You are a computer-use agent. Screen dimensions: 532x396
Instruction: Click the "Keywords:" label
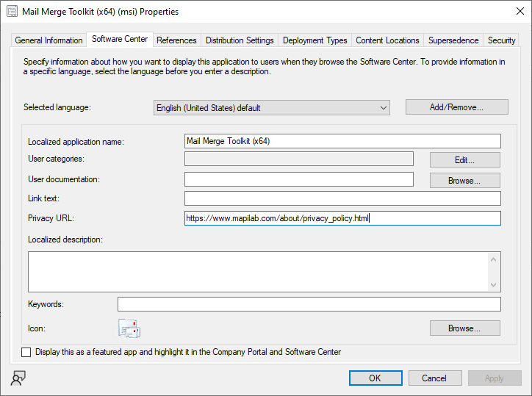(x=46, y=304)
